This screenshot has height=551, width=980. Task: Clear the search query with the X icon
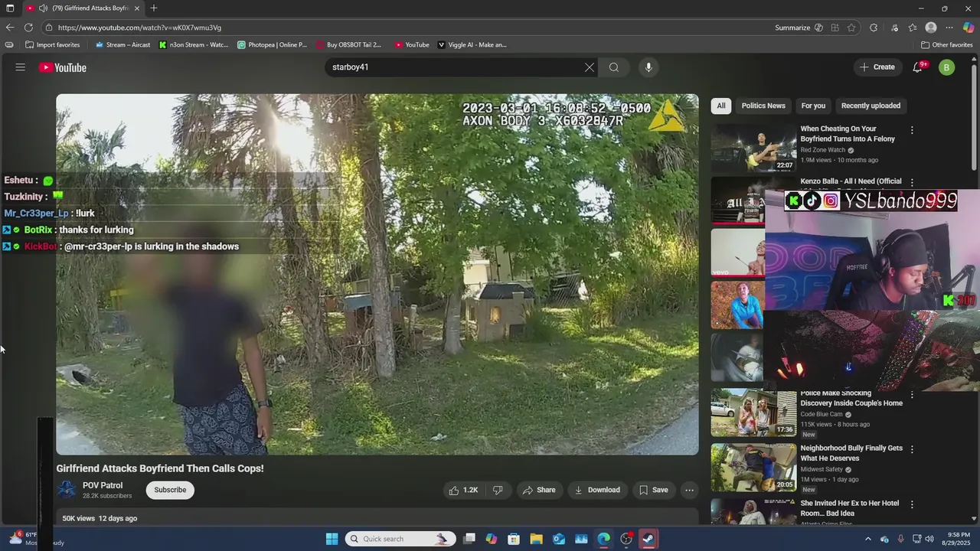590,67
